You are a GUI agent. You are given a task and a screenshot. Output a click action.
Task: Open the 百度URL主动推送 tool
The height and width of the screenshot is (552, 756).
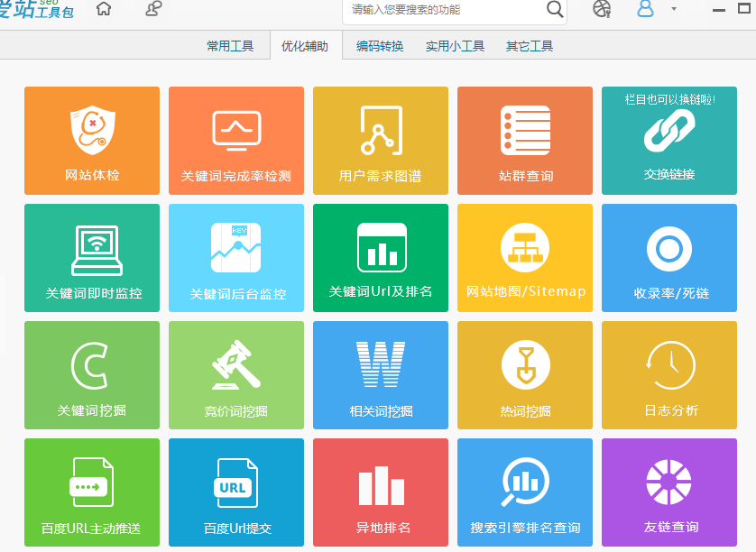[91, 492]
